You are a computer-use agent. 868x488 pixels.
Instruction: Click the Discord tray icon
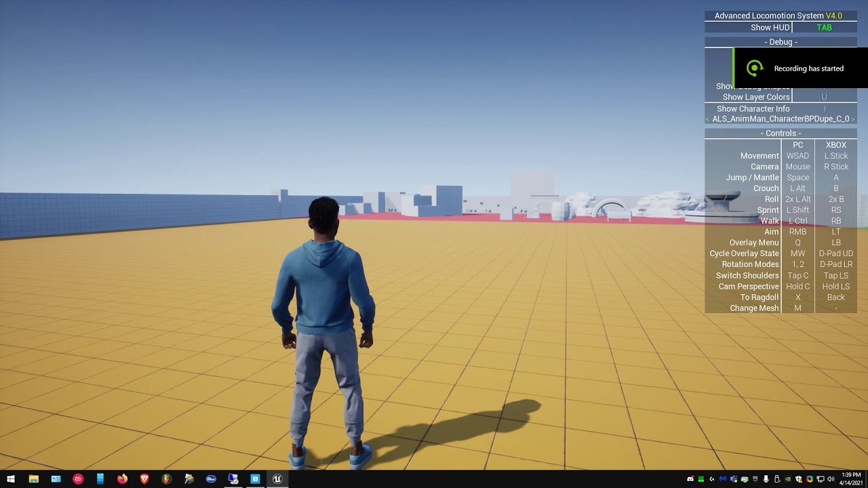(690, 479)
